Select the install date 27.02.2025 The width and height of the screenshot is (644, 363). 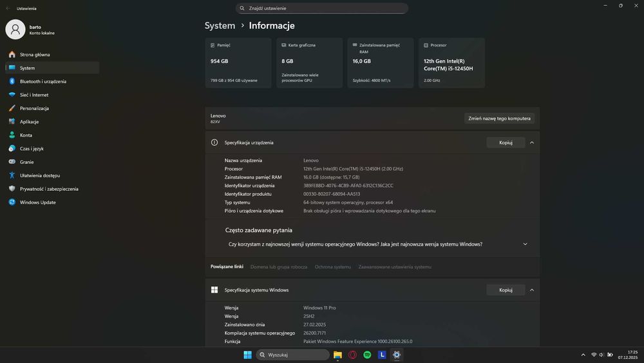coord(315,324)
